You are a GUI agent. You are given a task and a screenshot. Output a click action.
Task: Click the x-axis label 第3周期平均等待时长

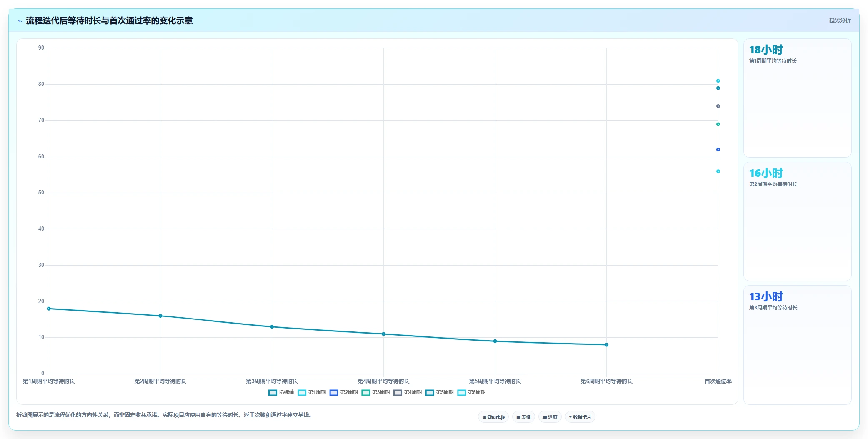[272, 381]
